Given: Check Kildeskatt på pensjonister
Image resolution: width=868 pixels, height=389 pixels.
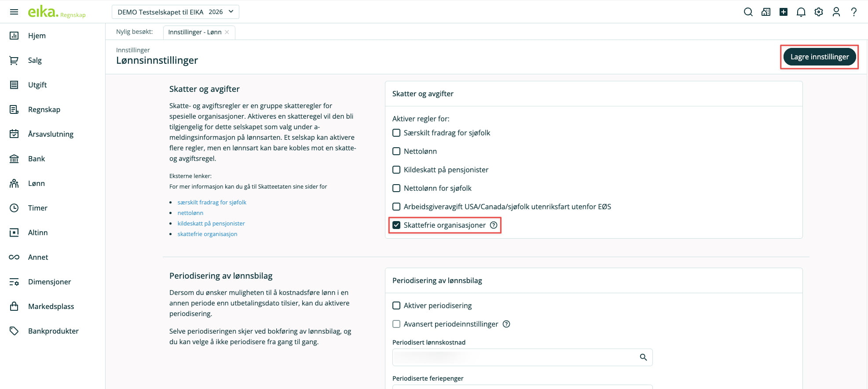Looking at the screenshot, I should pos(396,170).
